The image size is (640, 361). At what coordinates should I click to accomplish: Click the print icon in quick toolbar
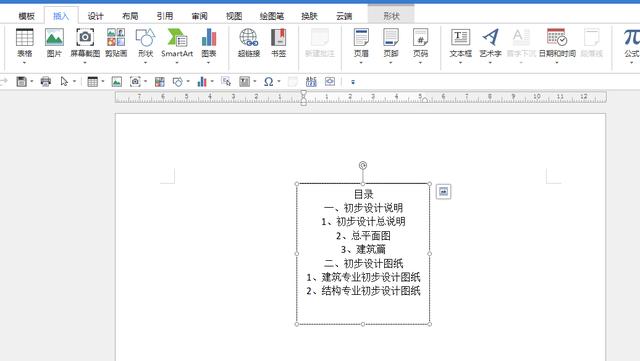[x=46, y=82]
